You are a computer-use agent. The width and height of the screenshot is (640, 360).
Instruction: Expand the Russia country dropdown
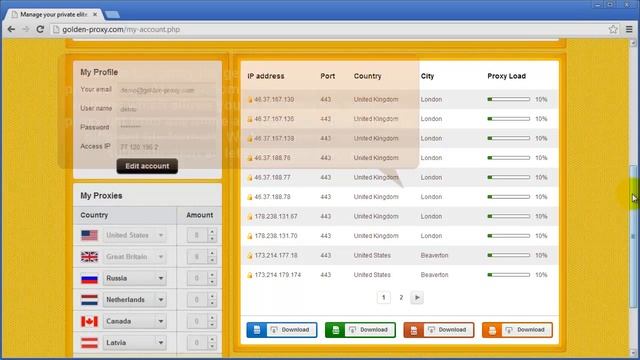click(x=134, y=278)
